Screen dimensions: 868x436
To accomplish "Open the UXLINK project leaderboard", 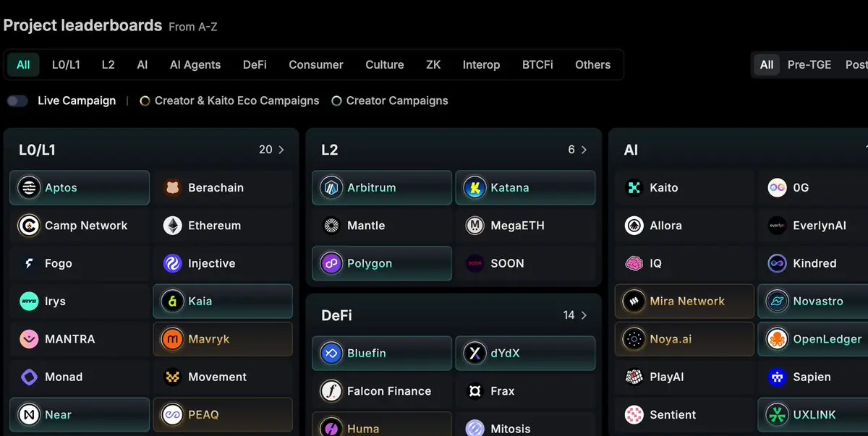I will (812, 415).
